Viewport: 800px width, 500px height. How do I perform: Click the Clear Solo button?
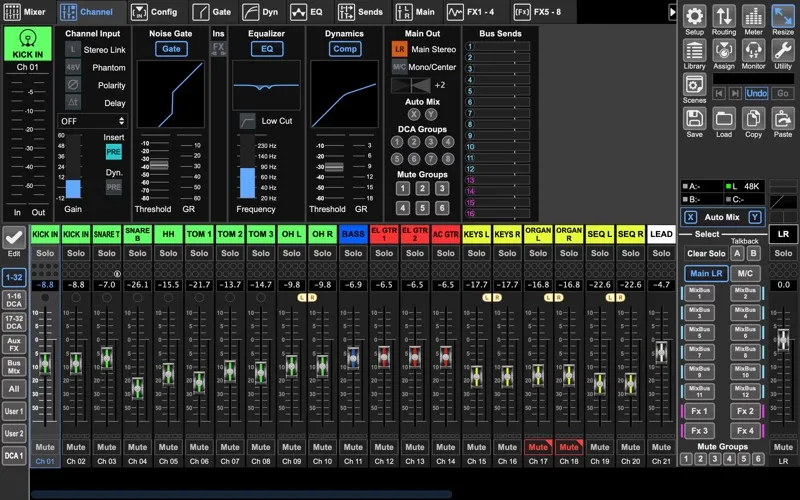point(706,254)
